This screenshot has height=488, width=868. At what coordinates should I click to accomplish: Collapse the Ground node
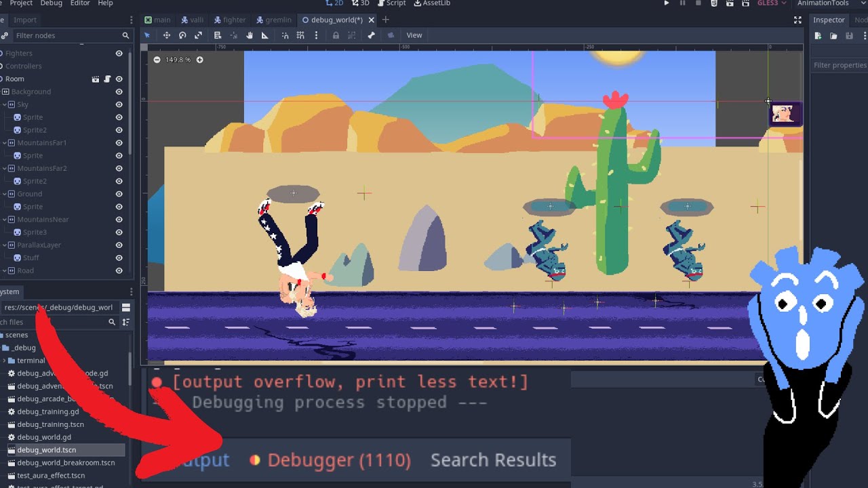[4, 194]
